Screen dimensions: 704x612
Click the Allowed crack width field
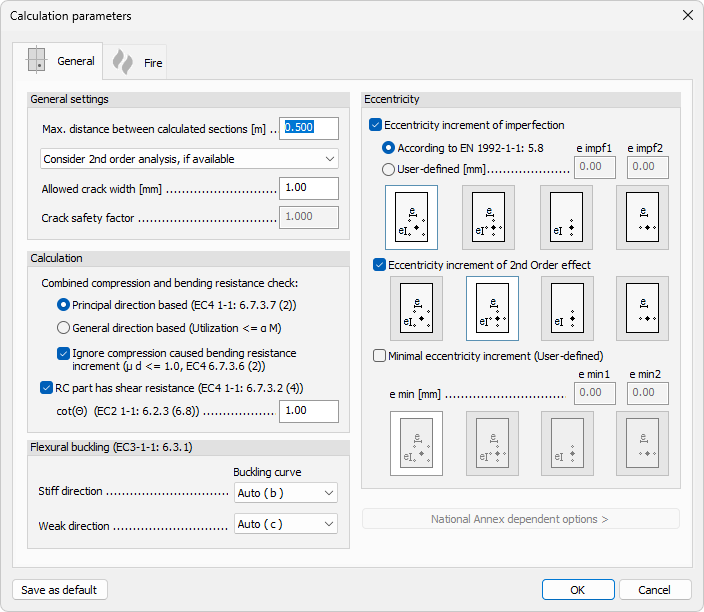click(309, 188)
